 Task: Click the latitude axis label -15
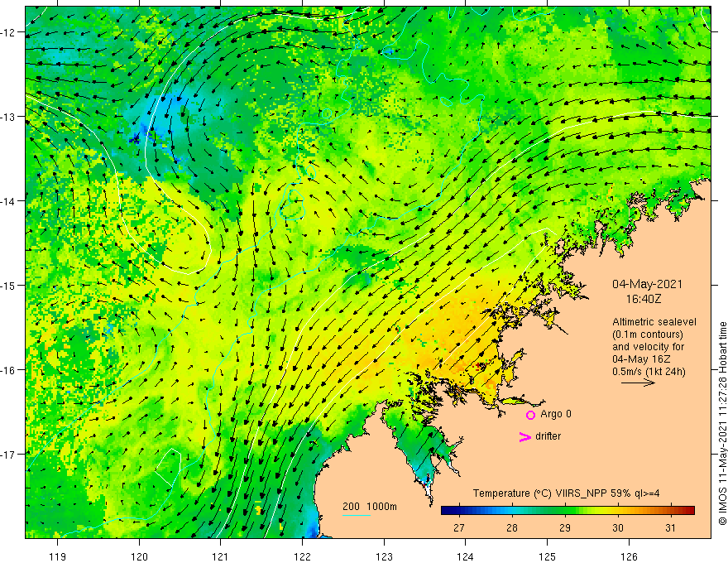pos(9,285)
